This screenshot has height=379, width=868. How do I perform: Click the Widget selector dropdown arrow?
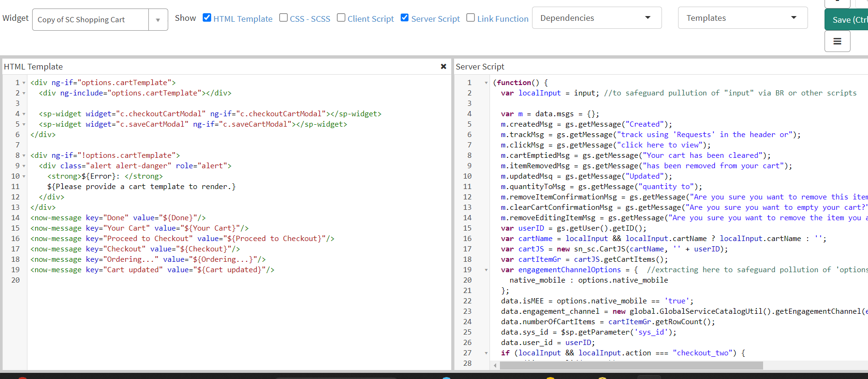tap(158, 20)
